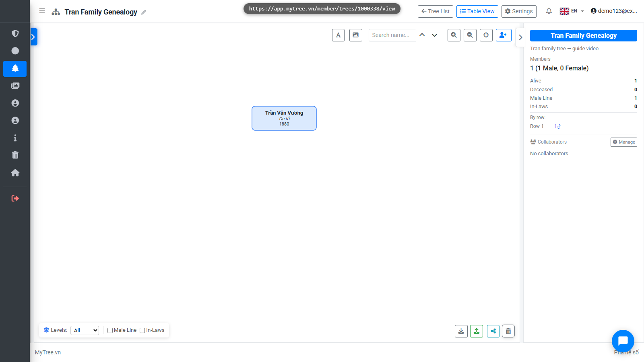The image size is (644, 362).
Task: Click the red logout icon
Action: [x=15, y=198]
